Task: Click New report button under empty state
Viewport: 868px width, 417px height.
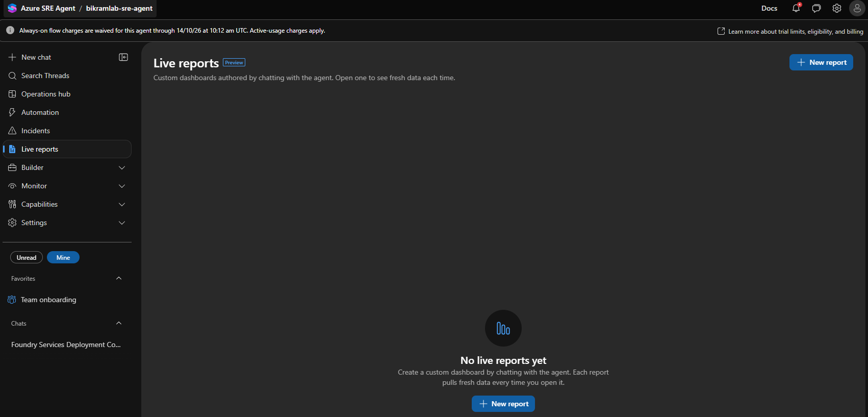Action: click(x=503, y=404)
